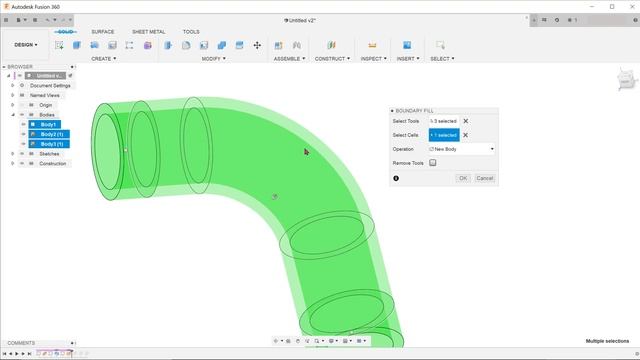Click the Zoom magnifier icon in navigation bar
This screenshot has height=360, width=640.
tap(317, 341)
